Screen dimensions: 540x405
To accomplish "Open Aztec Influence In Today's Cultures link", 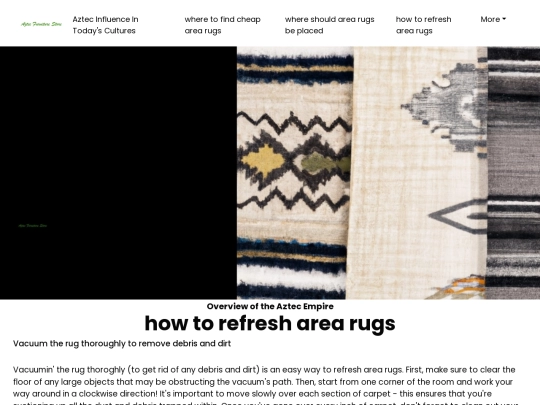I will click(105, 25).
